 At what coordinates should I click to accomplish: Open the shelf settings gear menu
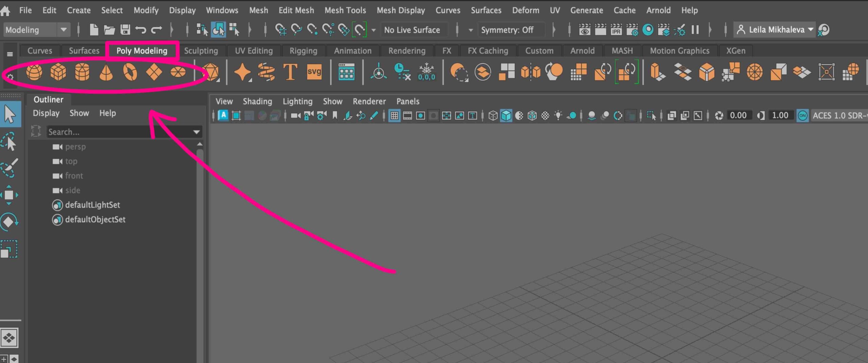tap(10, 77)
